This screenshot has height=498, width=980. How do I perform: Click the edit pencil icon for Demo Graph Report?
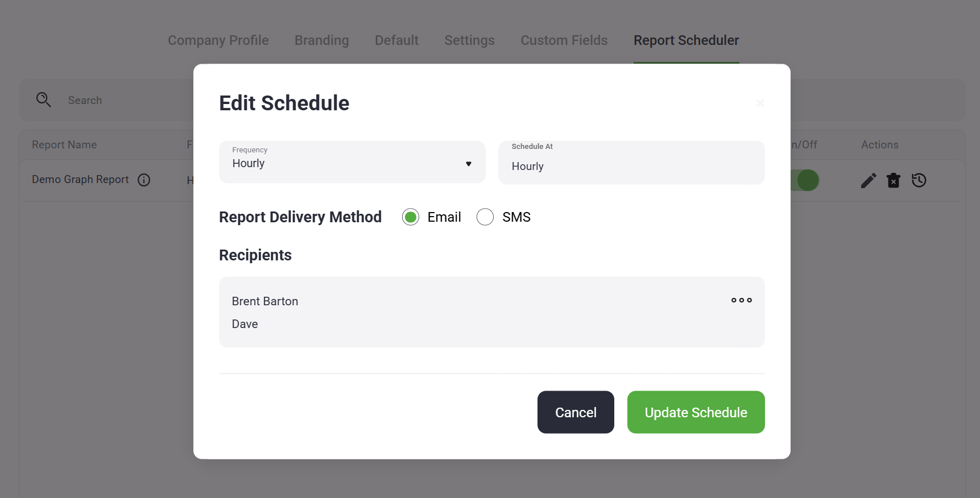pos(868,181)
